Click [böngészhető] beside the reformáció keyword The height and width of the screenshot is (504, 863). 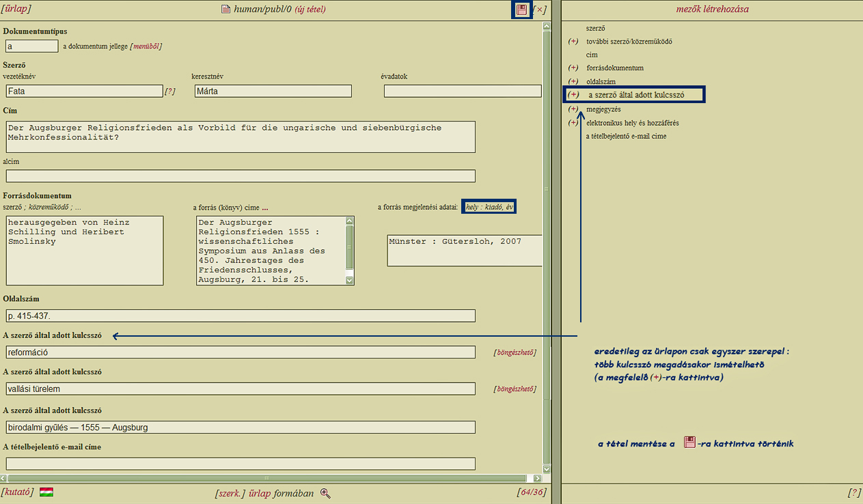[x=515, y=352]
